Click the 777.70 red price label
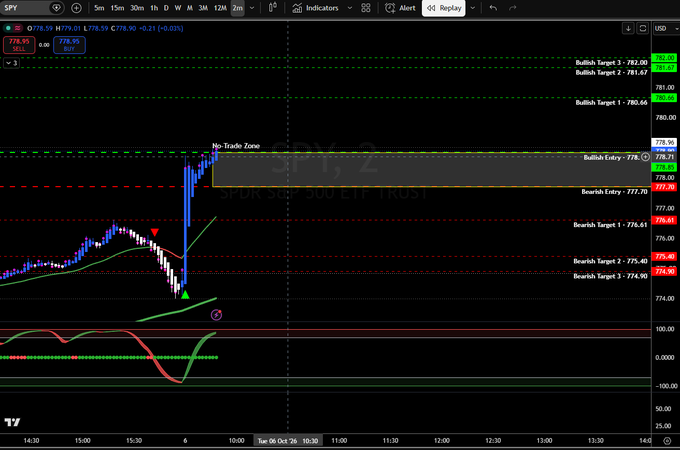The height and width of the screenshot is (450, 680). pyautogui.click(x=664, y=187)
